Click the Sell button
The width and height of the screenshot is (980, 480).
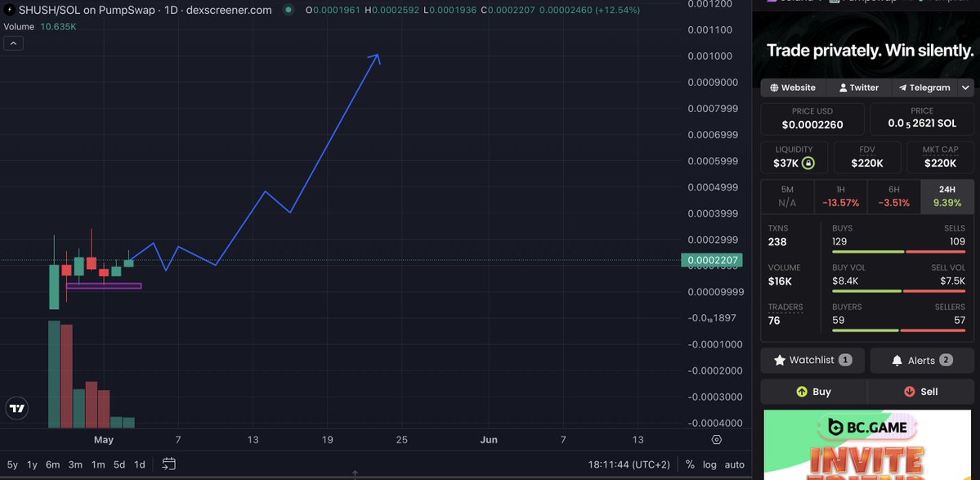921,391
